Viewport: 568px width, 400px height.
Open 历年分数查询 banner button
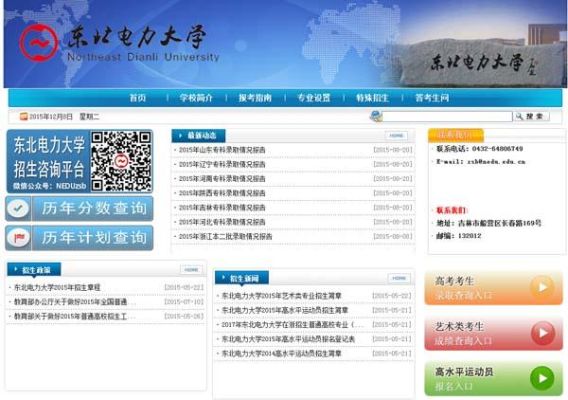[x=79, y=208]
